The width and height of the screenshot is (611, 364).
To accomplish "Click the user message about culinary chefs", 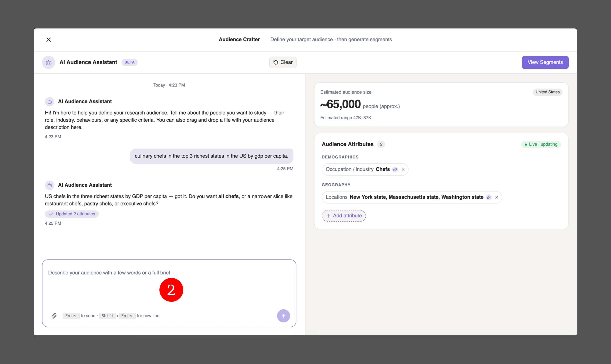I will coord(212,156).
